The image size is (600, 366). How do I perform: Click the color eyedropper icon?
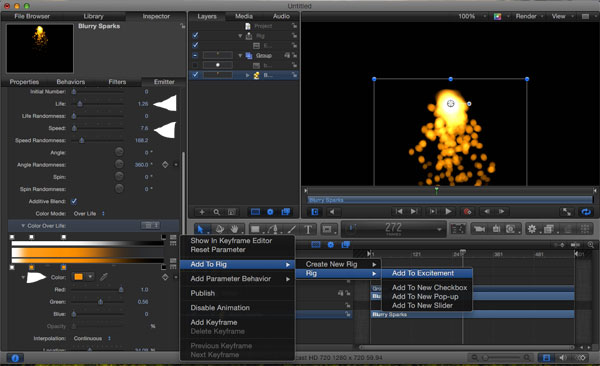104,277
